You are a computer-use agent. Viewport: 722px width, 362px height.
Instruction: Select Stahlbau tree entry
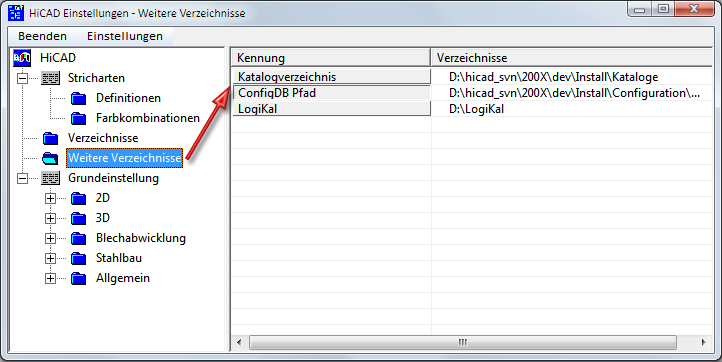119,258
